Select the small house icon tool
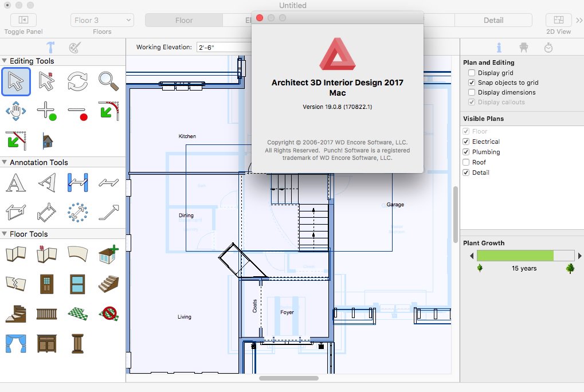 point(48,141)
